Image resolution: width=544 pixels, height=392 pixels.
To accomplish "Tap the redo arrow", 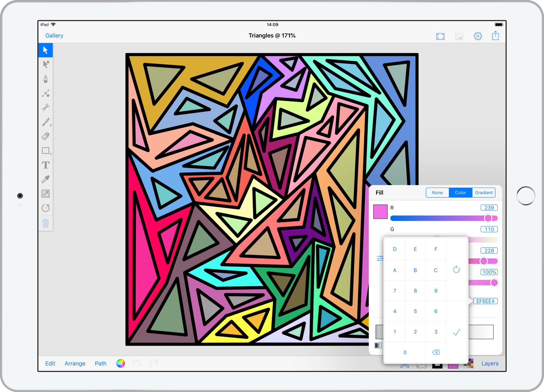I will point(154,363).
